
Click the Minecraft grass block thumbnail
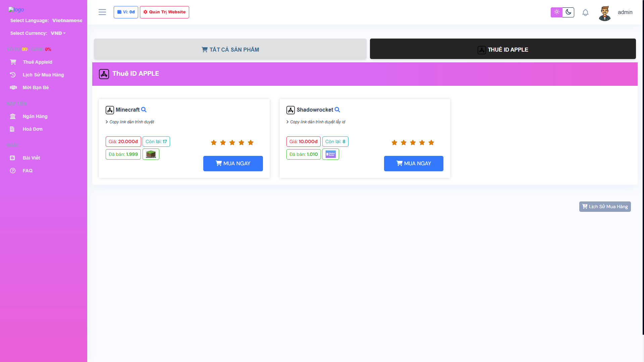pyautogui.click(x=151, y=154)
